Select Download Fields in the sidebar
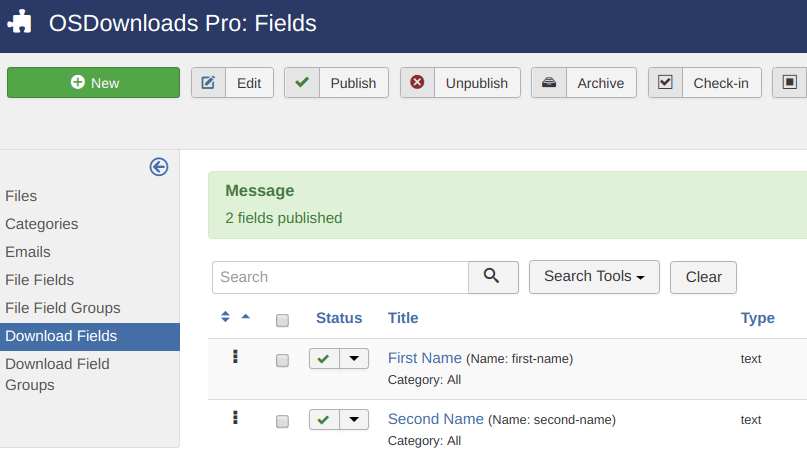 (90, 337)
